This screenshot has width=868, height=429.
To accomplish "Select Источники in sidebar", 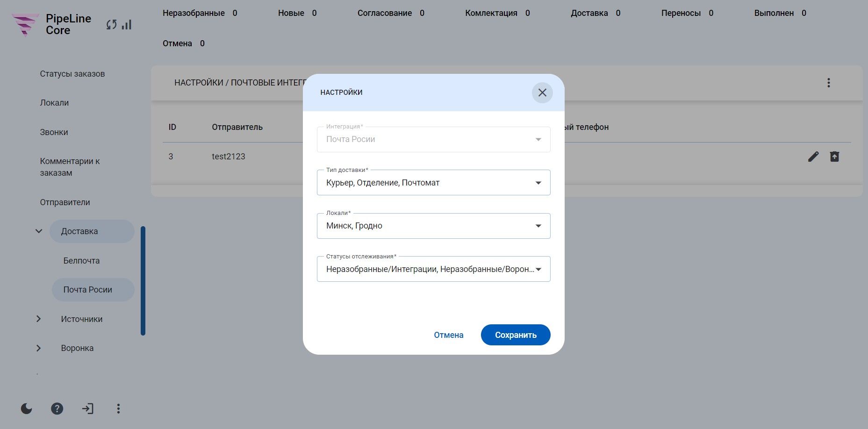I will [x=82, y=319].
